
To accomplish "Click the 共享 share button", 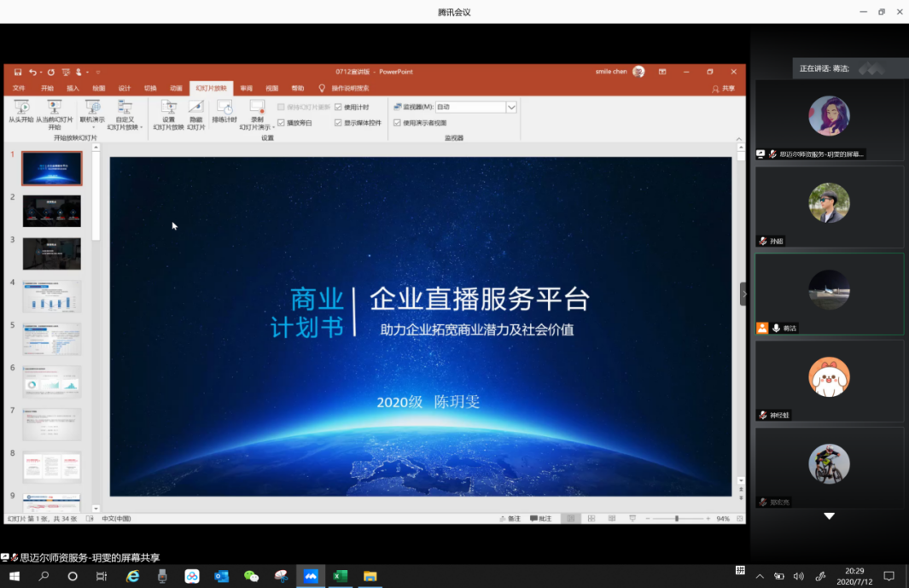I will pyautogui.click(x=723, y=88).
